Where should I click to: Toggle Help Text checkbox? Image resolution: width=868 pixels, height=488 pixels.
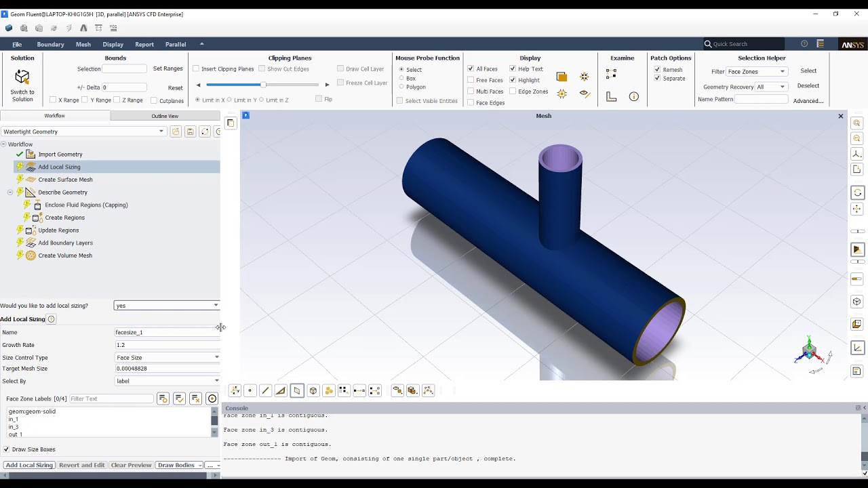point(513,68)
